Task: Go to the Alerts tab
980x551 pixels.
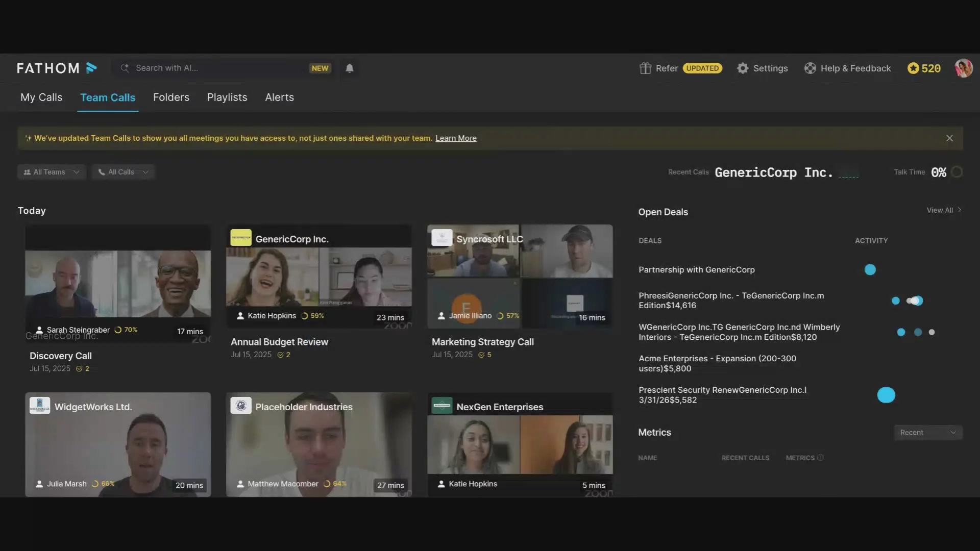Action: [x=279, y=97]
